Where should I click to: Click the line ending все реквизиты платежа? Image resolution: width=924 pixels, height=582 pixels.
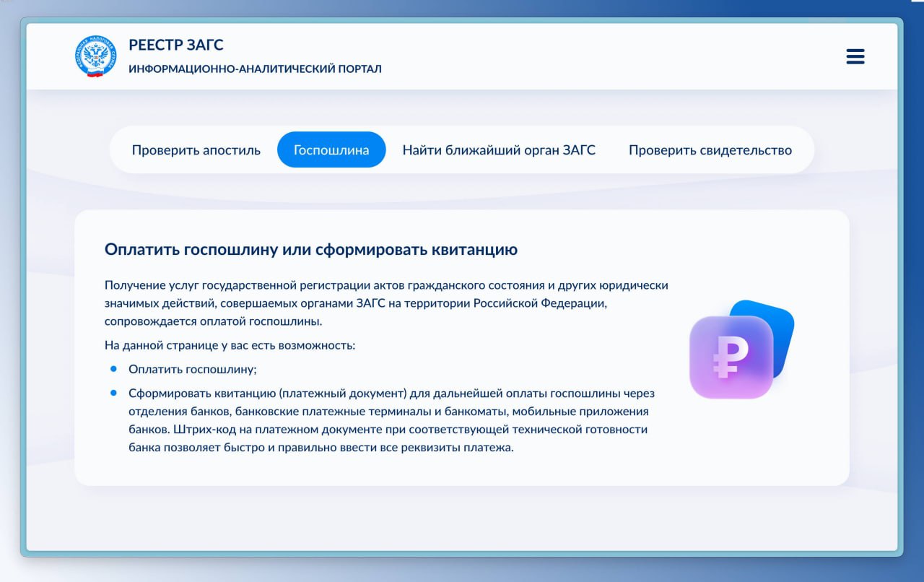(321, 448)
